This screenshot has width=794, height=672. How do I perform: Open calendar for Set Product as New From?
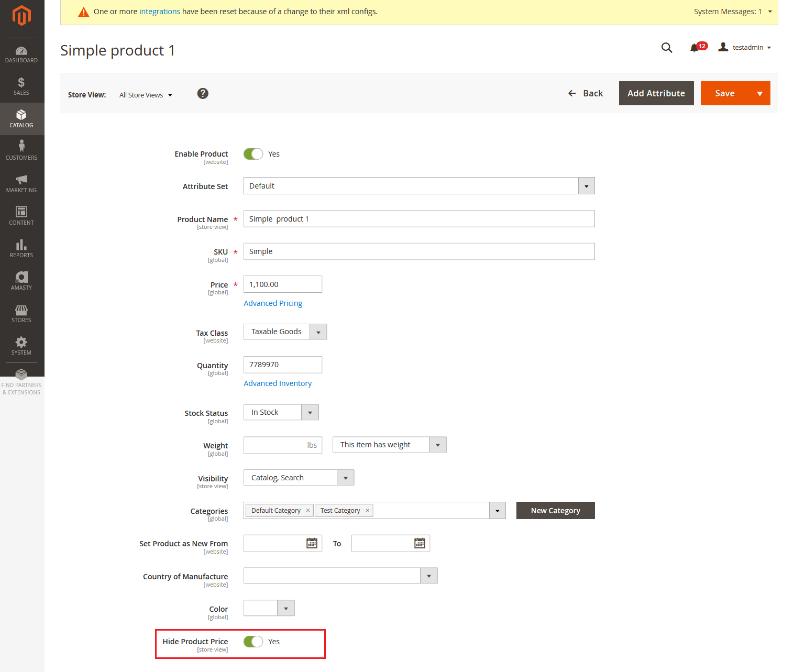click(312, 543)
